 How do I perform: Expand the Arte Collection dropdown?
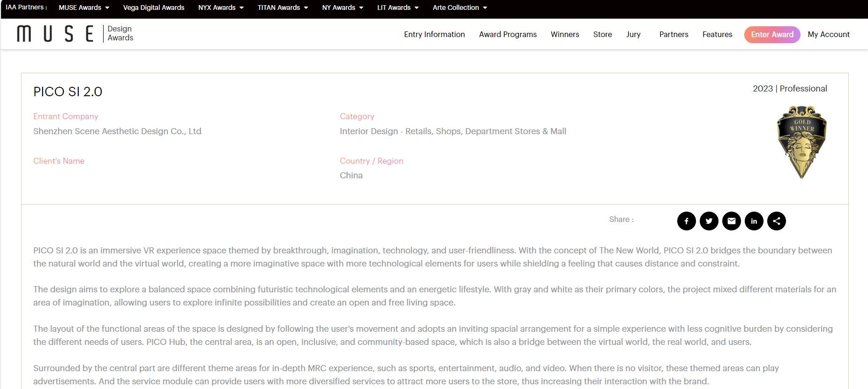460,8
